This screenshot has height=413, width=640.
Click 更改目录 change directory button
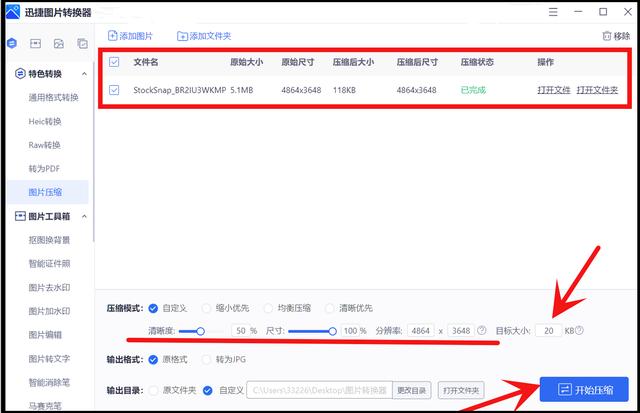click(x=411, y=390)
